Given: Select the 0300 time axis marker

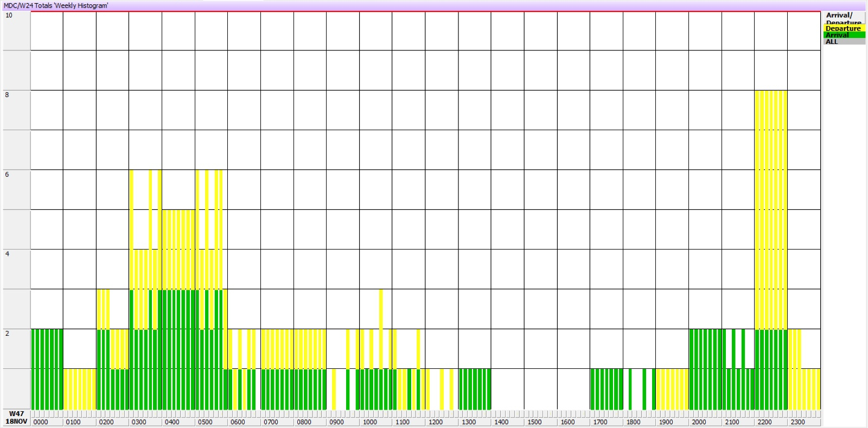Looking at the screenshot, I should point(139,422).
